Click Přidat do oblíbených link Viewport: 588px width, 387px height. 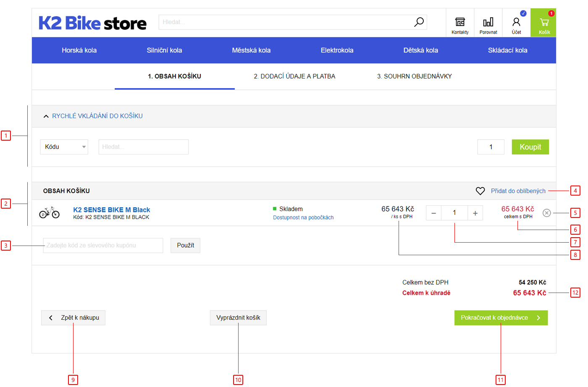tap(518, 191)
